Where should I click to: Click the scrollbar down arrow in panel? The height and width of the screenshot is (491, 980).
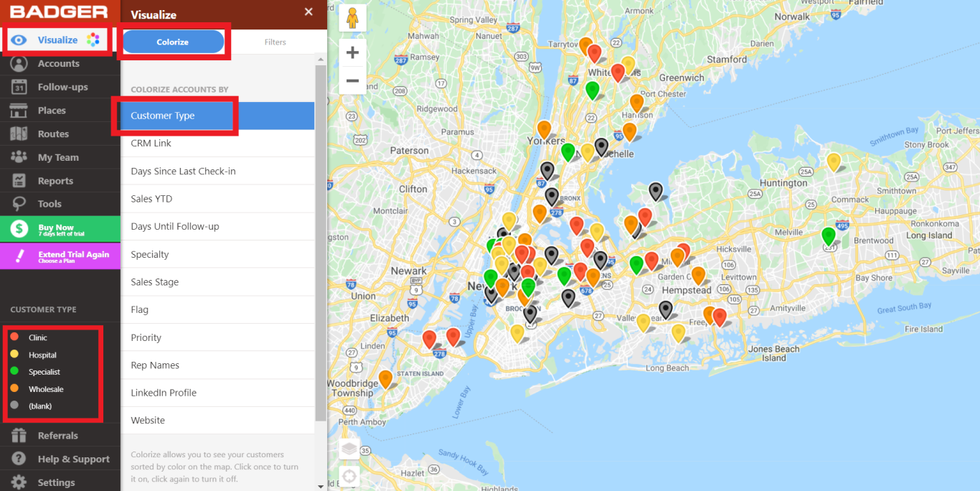[x=321, y=486]
